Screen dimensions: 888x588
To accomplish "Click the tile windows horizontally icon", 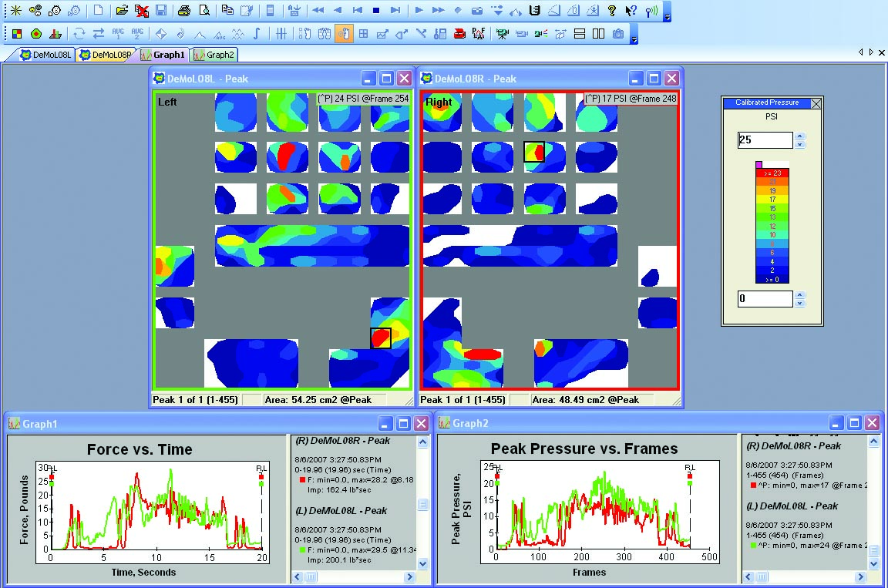I will click(578, 33).
